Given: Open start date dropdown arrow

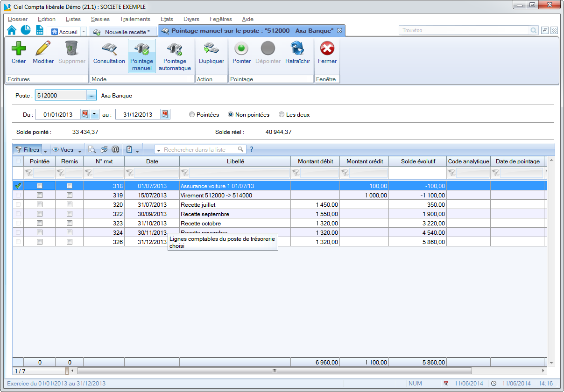Looking at the screenshot, I should click(x=94, y=114).
